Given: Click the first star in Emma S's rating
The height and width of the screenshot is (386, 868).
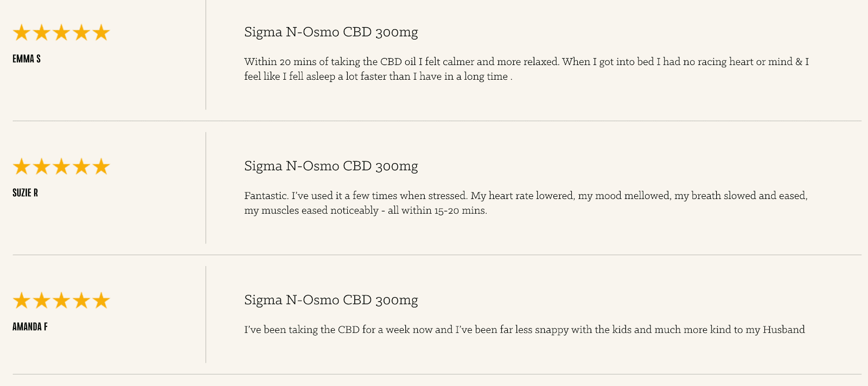Looking at the screenshot, I should pos(22,33).
